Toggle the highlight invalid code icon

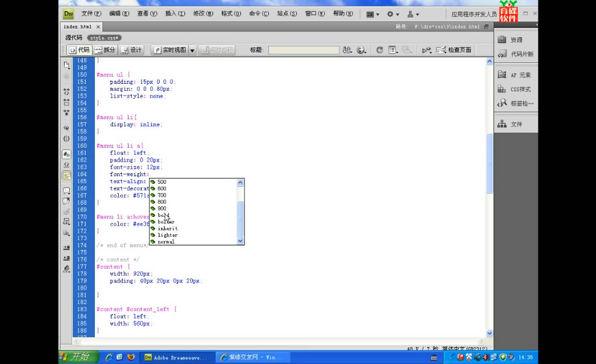[x=66, y=165]
